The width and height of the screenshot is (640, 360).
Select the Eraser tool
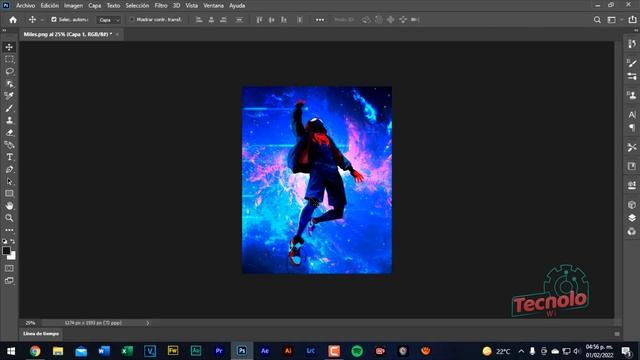click(x=9, y=133)
